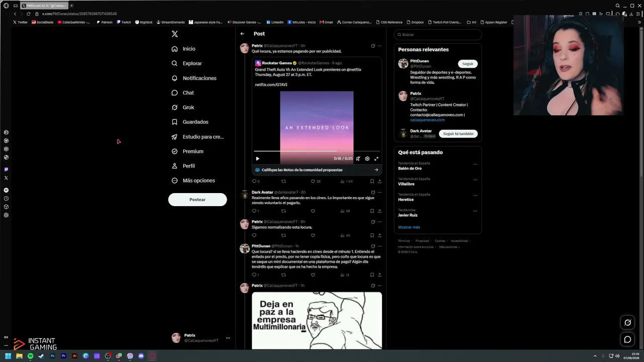The height and width of the screenshot is (362, 644).
Task: Open Premium in the sidebar
Action: (187, 151)
